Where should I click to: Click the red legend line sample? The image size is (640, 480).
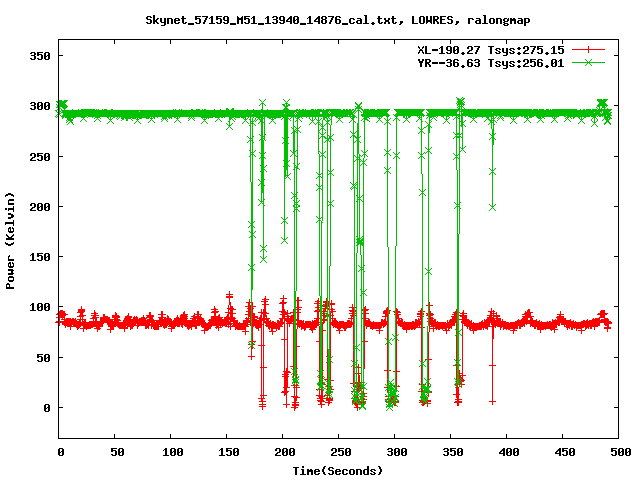click(588, 50)
